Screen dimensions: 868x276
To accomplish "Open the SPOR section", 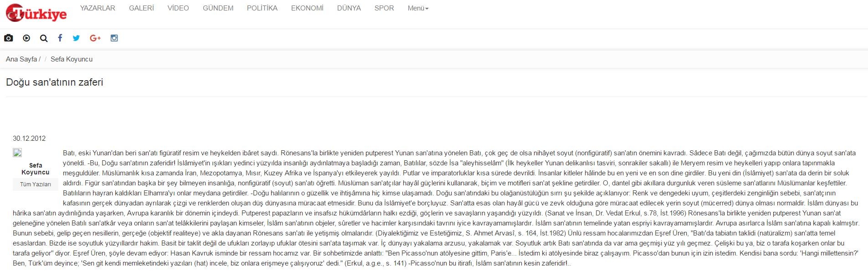I will pyautogui.click(x=384, y=8).
